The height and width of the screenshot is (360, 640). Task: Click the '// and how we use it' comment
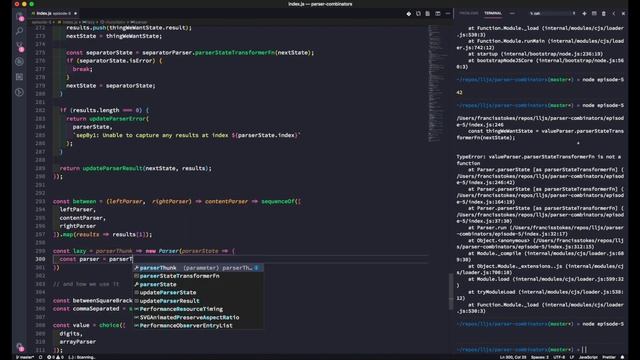[86, 284]
